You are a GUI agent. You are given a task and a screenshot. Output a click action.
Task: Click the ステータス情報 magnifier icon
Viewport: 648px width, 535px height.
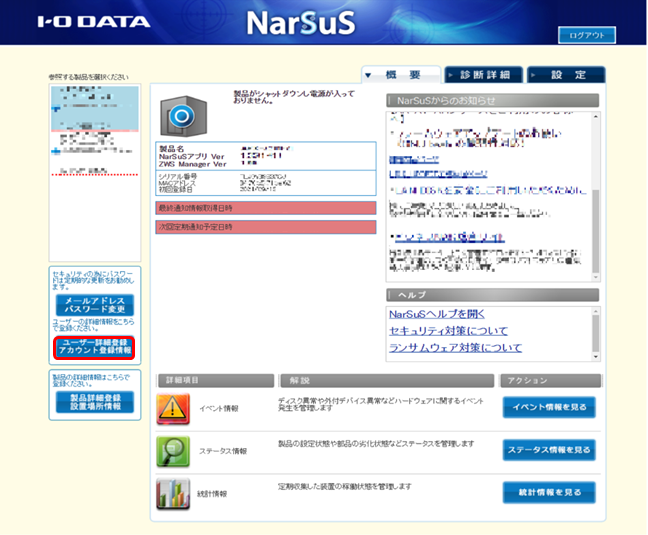click(173, 451)
